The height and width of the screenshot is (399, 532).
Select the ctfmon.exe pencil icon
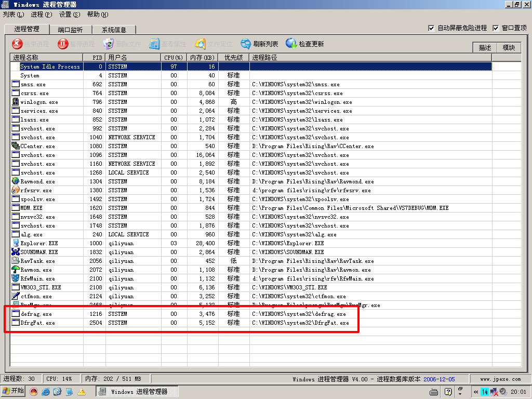click(x=16, y=296)
